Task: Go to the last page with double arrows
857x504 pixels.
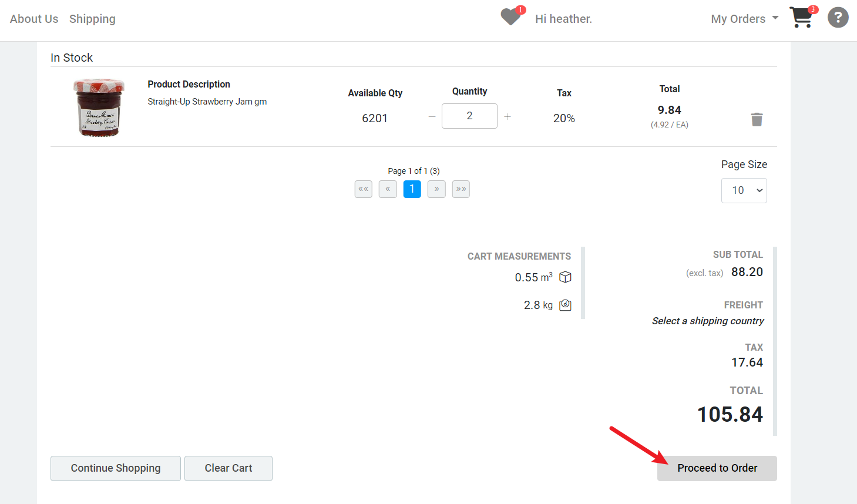Action: click(461, 189)
